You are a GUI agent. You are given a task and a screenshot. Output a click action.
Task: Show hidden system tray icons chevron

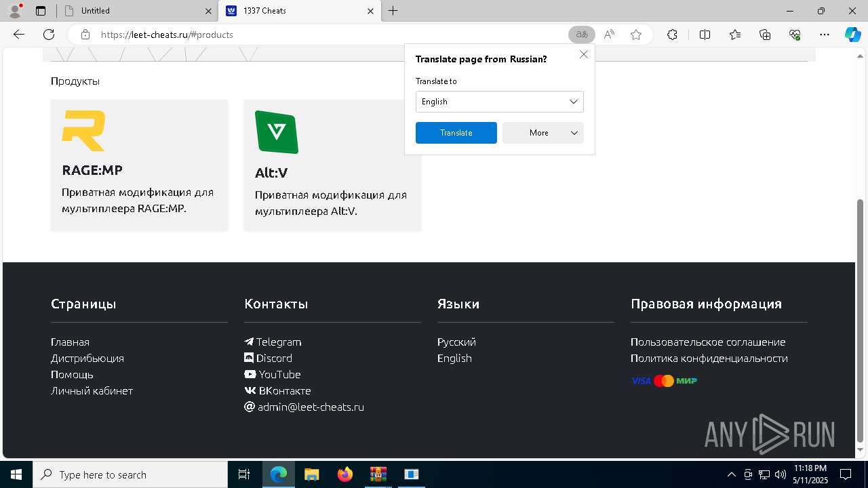731,474
